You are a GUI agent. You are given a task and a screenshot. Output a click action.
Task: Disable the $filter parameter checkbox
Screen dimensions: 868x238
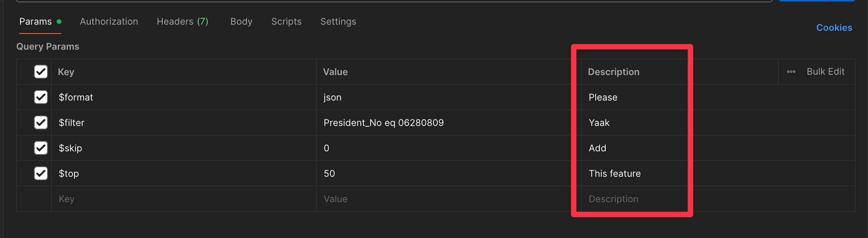pos(41,122)
